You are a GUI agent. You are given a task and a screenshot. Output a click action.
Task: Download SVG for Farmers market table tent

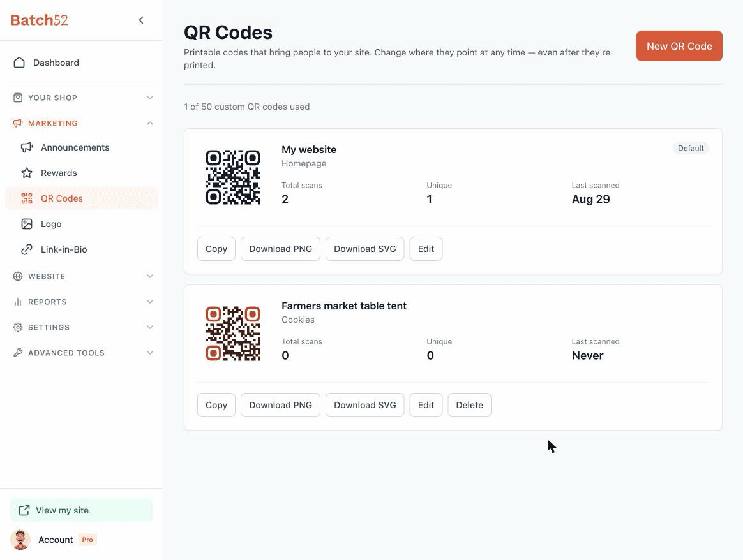tap(365, 405)
